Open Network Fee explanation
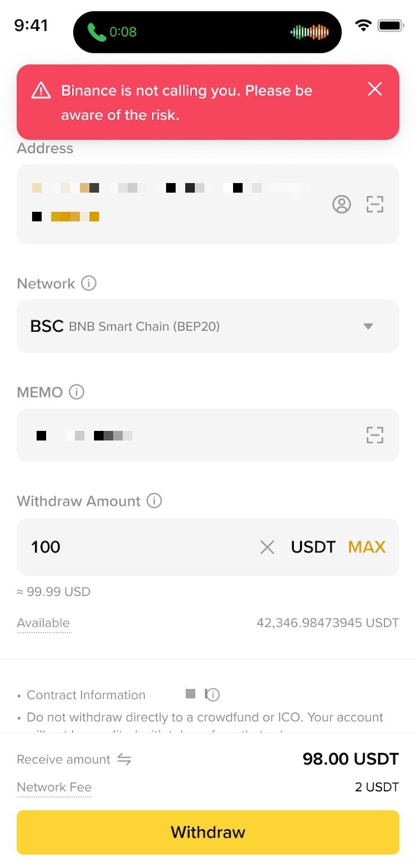Image resolution: width=416 pixels, height=868 pixels. coord(54,787)
